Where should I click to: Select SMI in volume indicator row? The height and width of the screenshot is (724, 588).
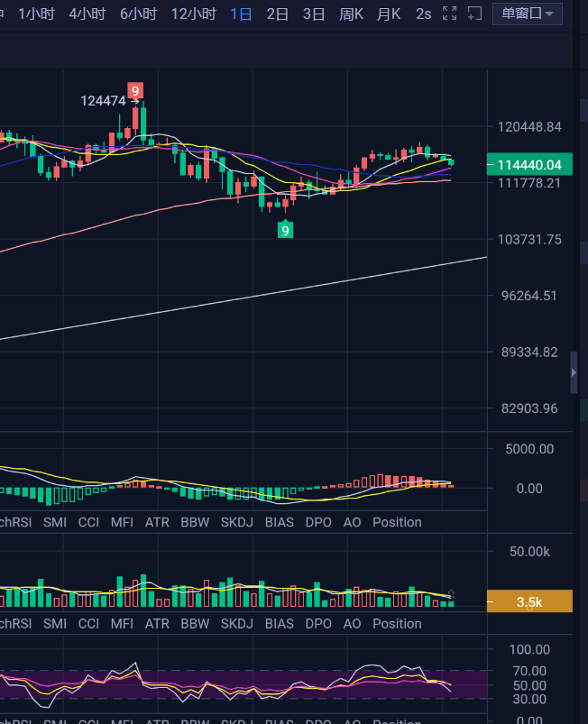(x=55, y=624)
